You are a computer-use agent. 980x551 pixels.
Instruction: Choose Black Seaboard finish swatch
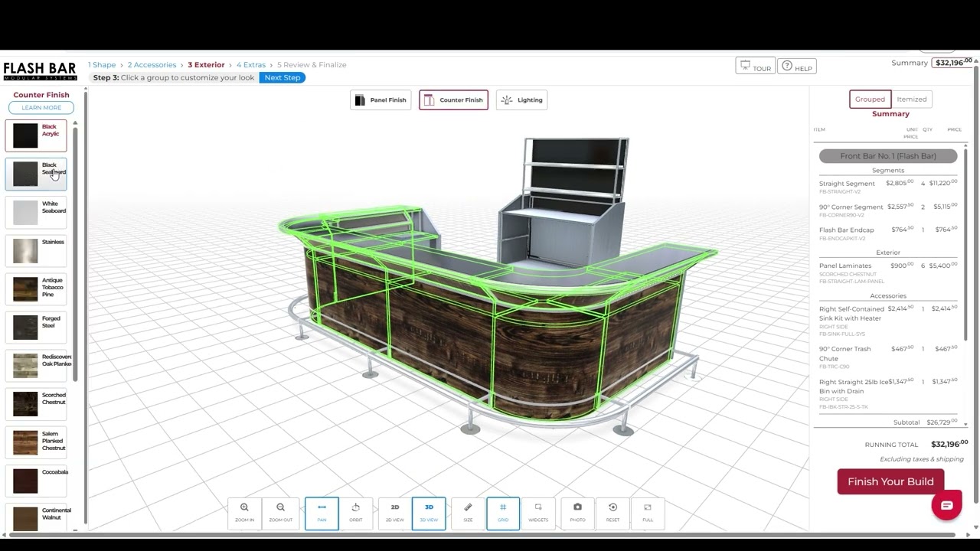(36, 174)
